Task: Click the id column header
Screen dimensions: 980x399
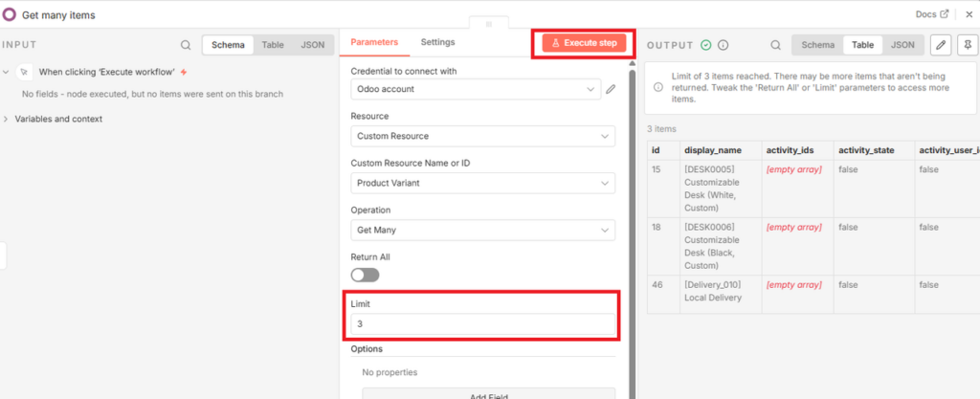Action: point(663,150)
